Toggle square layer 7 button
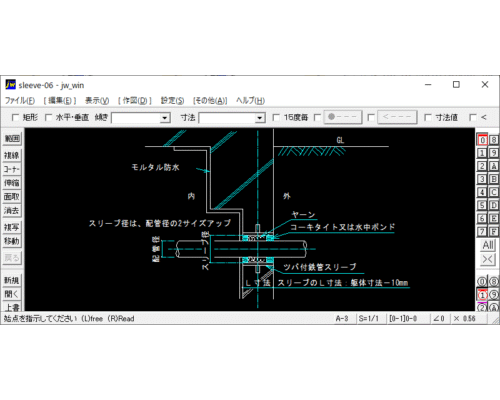The width and height of the screenshot is (500, 400). [482, 231]
